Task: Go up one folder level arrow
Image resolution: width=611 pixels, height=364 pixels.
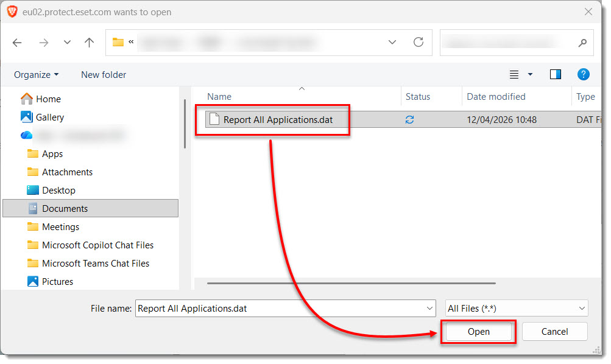Action: point(89,43)
